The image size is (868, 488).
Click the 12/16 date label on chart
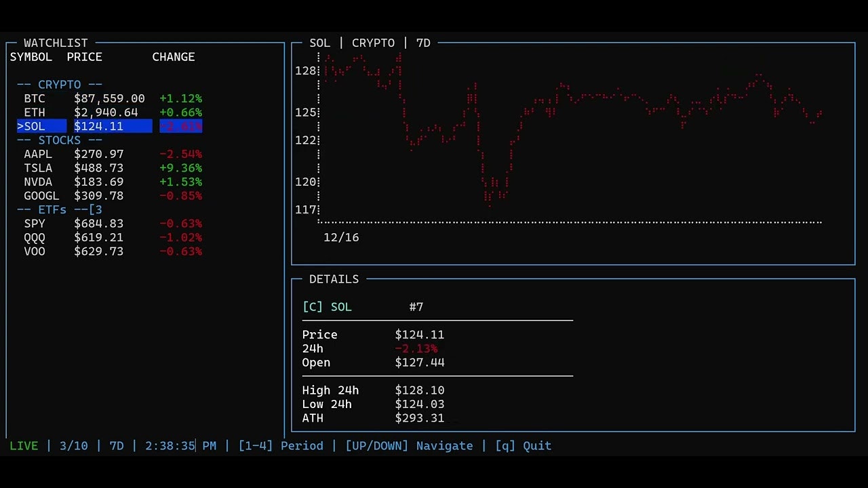coord(341,237)
